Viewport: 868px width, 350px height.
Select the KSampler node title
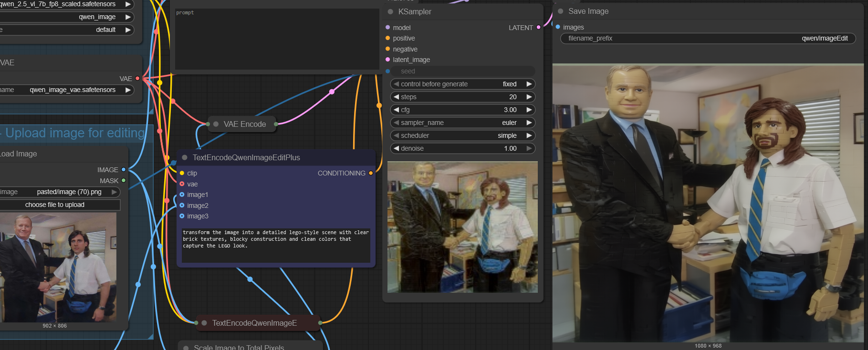415,11
